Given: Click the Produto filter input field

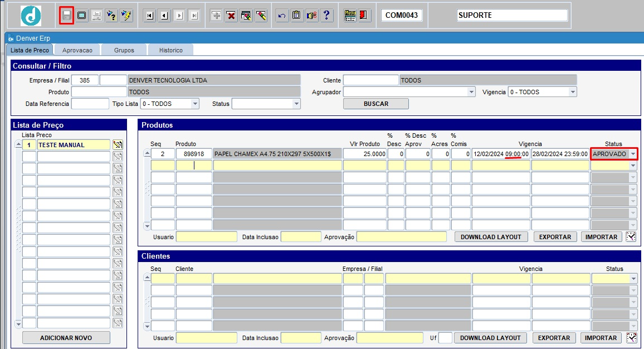Looking at the screenshot, I should [x=99, y=92].
